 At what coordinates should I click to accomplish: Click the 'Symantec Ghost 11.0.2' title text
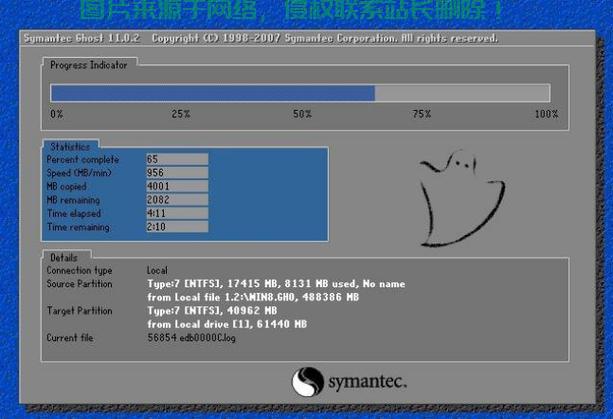tap(81, 38)
